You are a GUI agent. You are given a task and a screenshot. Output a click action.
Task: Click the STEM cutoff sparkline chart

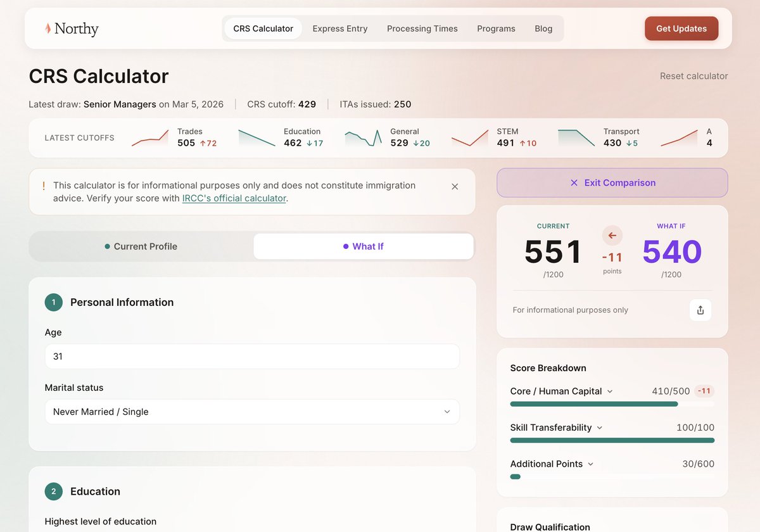470,138
